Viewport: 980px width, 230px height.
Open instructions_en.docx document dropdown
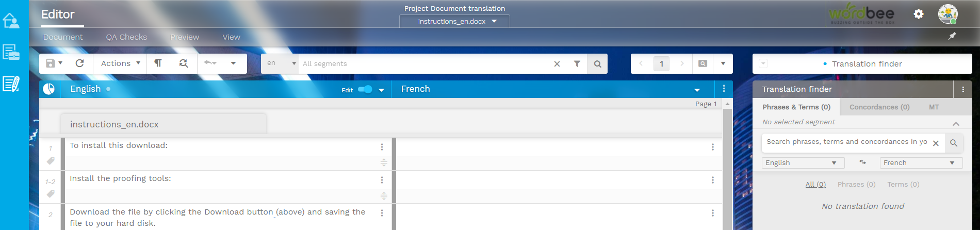[454, 22]
